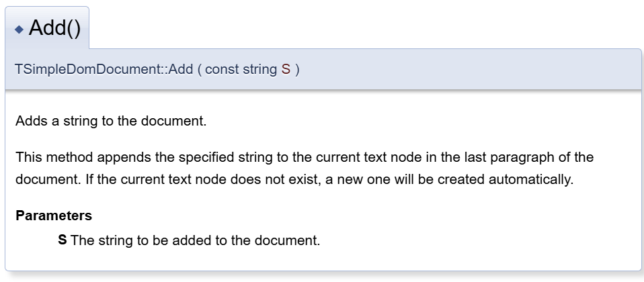Click the Parameters section heading
Screen dimensions: 644x282
coord(54,216)
